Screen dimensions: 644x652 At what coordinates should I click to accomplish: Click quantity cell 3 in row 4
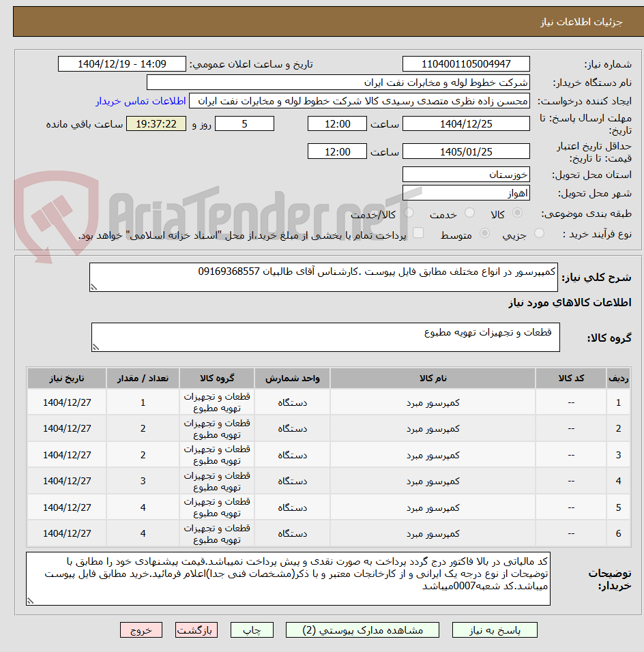click(143, 481)
